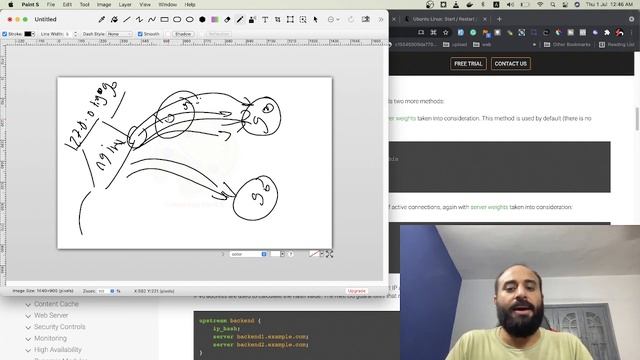The width and height of the screenshot is (640, 360).
Task: Select the eraser tool
Action: 227,19
